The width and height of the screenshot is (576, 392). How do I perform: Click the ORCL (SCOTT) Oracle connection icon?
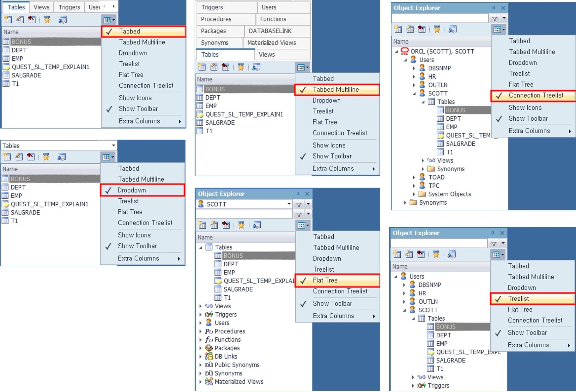[x=404, y=51]
